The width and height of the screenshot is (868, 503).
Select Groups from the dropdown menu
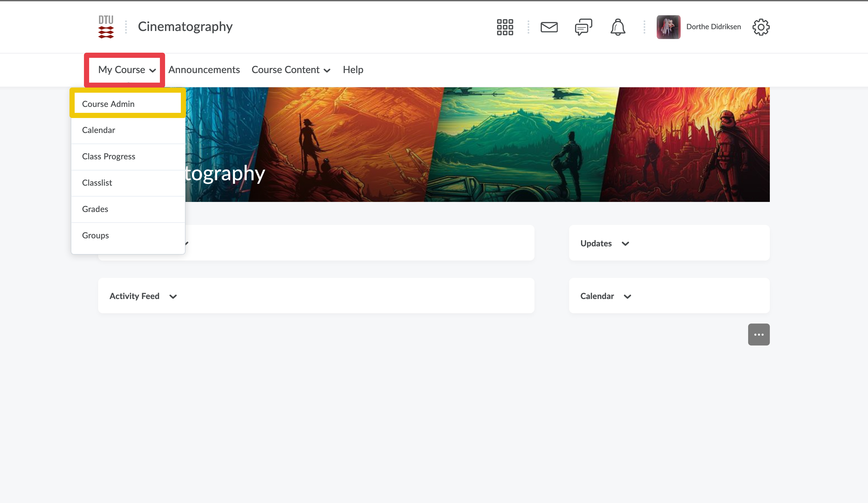[x=95, y=235]
